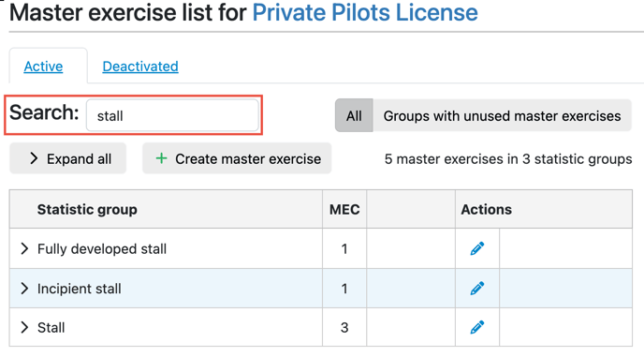The width and height of the screenshot is (644, 357).
Task: Expand the Incipient stall group row
Action: pyautogui.click(x=24, y=289)
